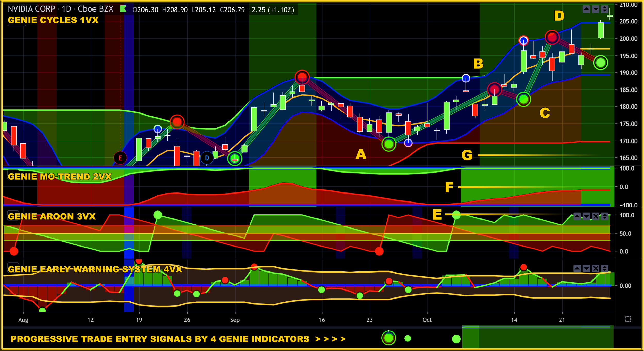This screenshot has width=644, height=351.
Task: Click the NVIDIA CORP symbol title
Action: [x=31, y=9]
